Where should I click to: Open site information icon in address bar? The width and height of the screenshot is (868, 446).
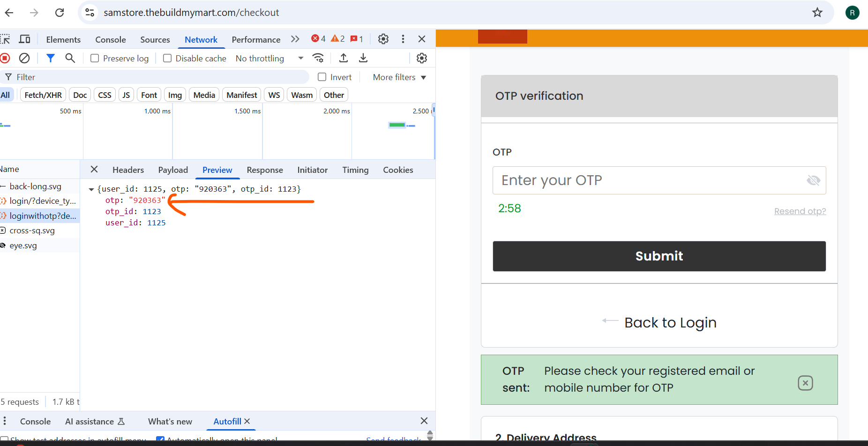coord(90,13)
